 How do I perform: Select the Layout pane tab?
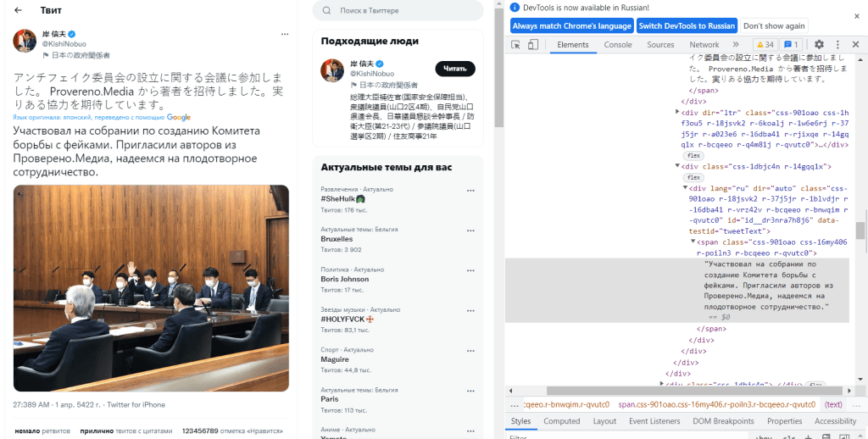tap(604, 421)
